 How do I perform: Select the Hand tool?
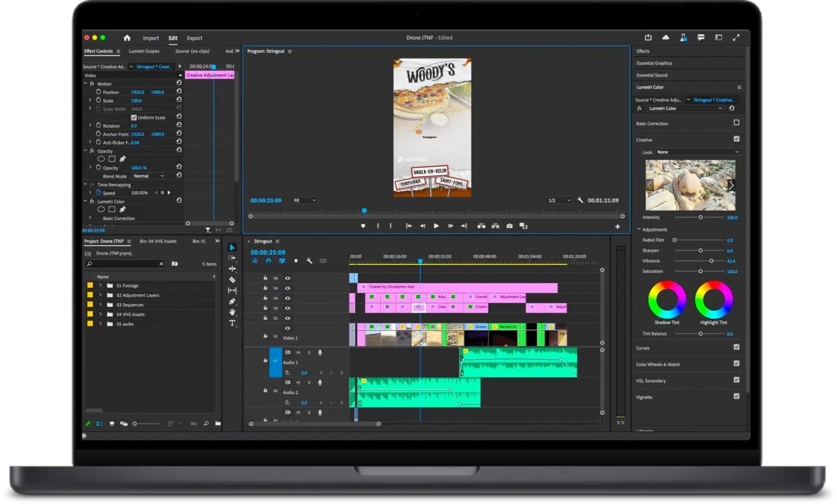point(232,312)
